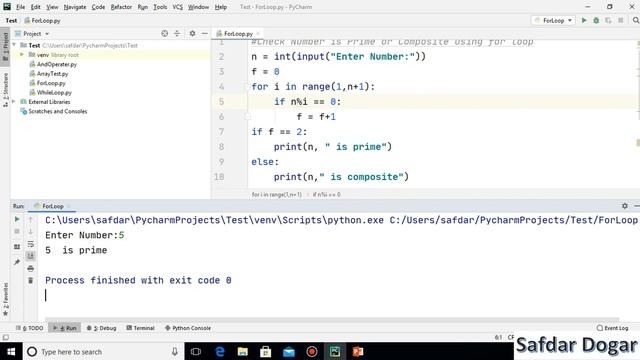The height and width of the screenshot is (360, 640).
Task: Click 'Process finished with exit code 0' text
Action: [x=138, y=280]
